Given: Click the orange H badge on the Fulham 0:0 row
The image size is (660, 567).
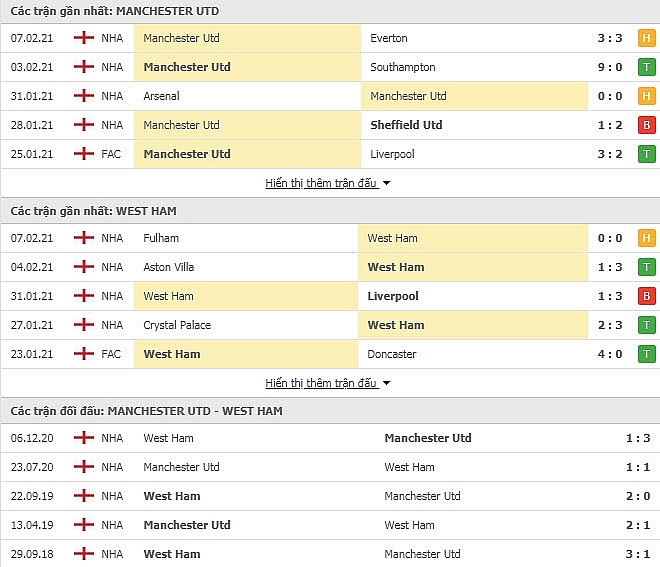Looking at the screenshot, I should pos(647,238).
